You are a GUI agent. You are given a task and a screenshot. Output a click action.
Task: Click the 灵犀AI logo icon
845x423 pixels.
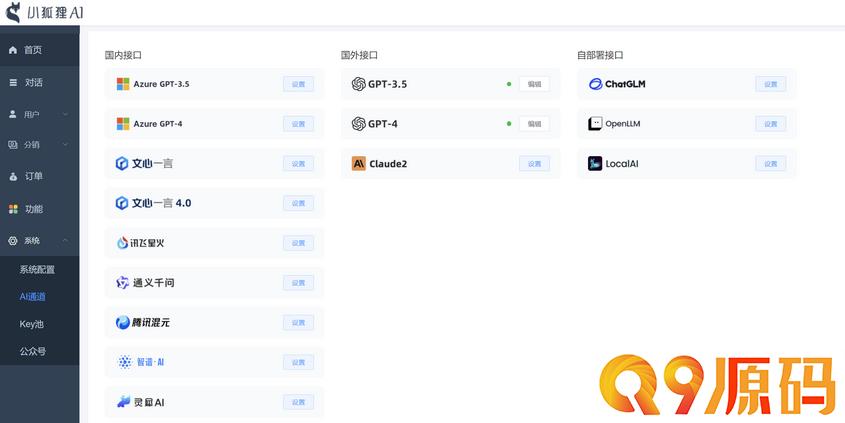pyautogui.click(x=123, y=402)
